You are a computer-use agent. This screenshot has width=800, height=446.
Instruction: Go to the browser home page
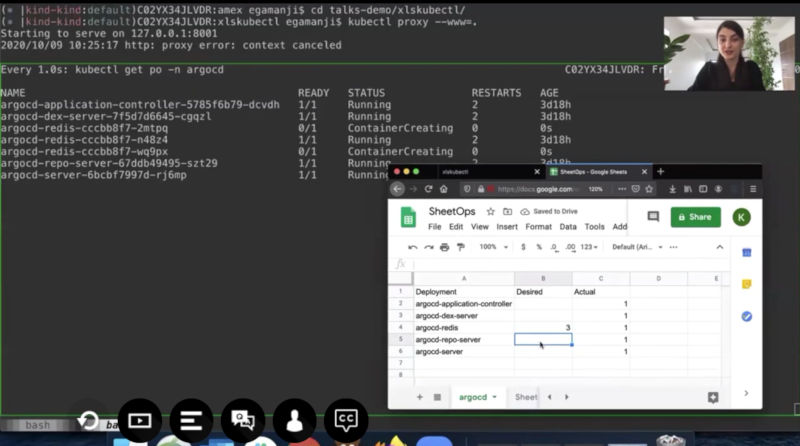[x=443, y=189]
